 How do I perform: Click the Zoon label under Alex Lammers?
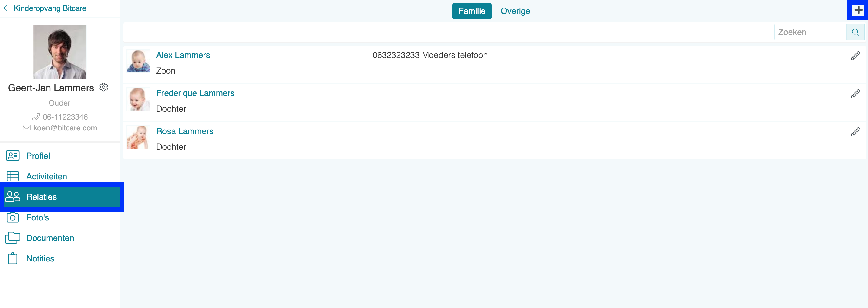click(x=166, y=71)
